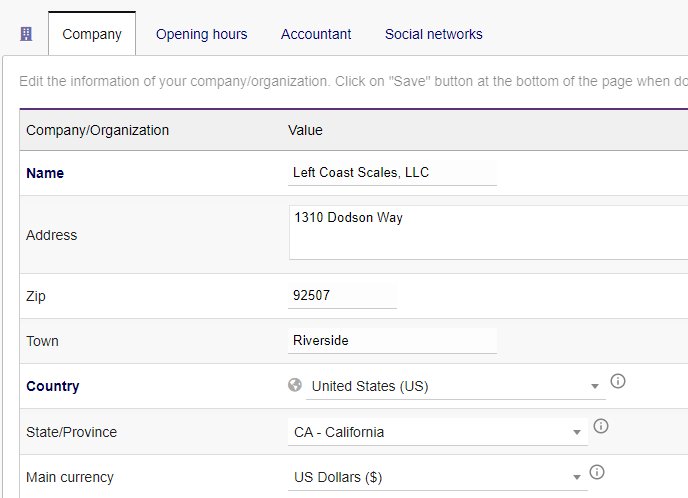688x498 pixels.
Task: Click the info icon next to Country
Action: pyautogui.click(x=618, y=381)
